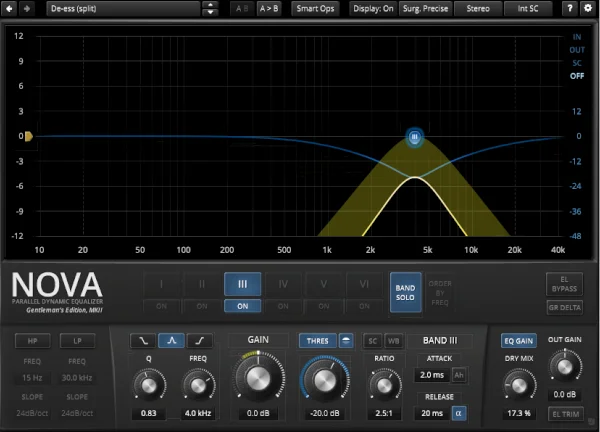
Task: Select OUT analyzer display
Action: tap(577, 50)
